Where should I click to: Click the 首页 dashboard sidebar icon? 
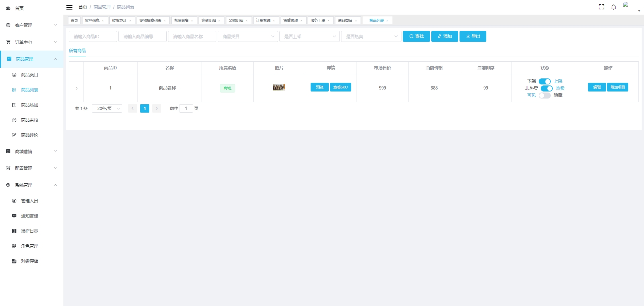[8, 8]
